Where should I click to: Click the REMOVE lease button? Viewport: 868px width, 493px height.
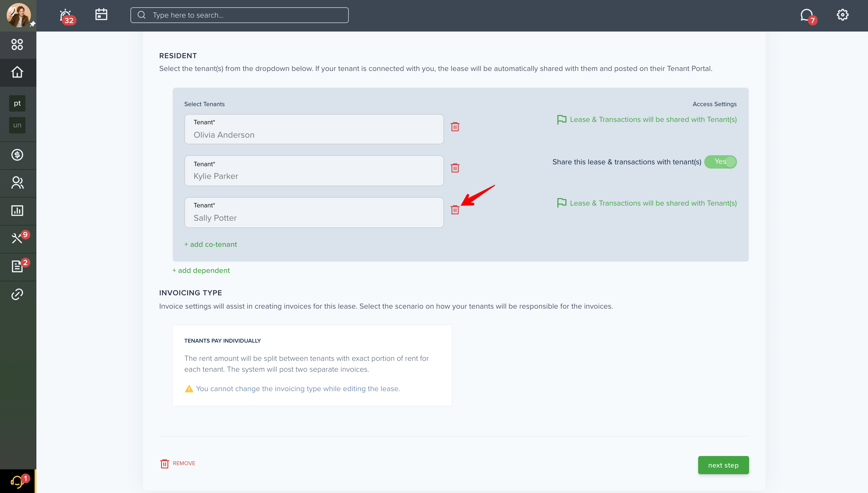[177, 463]
